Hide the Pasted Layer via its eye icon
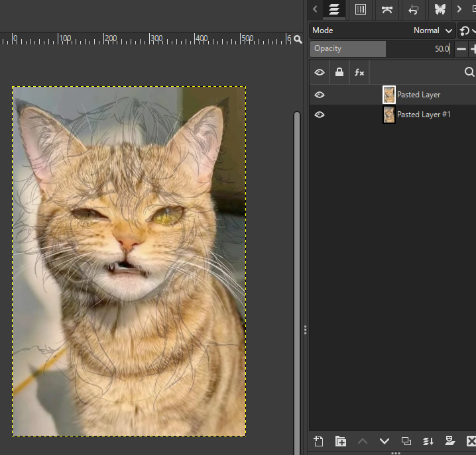The width and height of the screenshot is (476, 455). pyautogui.click(x=320, y=95)
